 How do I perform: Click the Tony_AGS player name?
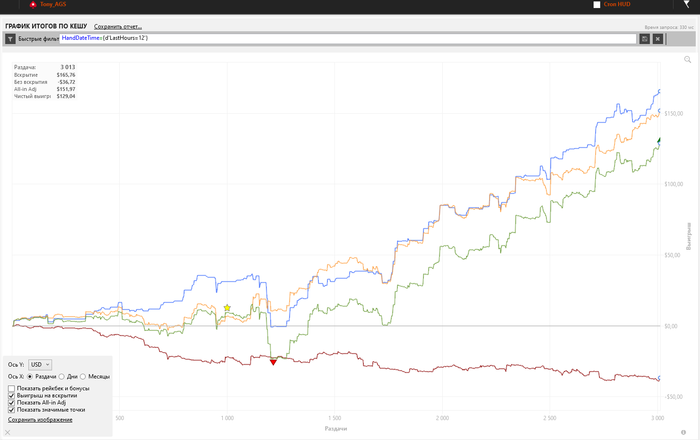pos(53,4)
